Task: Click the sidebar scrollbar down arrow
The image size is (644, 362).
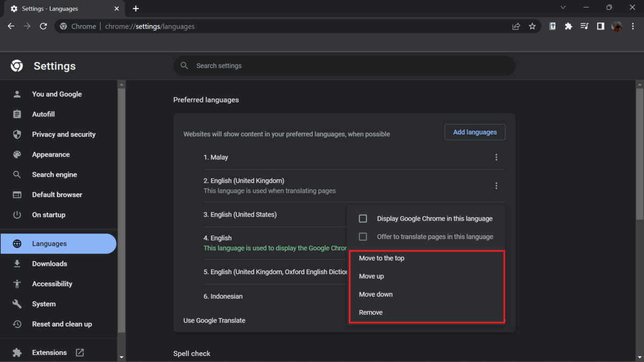Action: pos(121,357)
